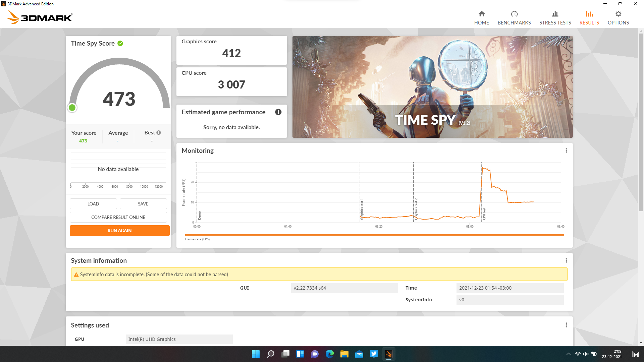The height and width of the screenshot is (362, 644).
Task: Go to Benchmarks gauge icon
Action: click(514, 14)
